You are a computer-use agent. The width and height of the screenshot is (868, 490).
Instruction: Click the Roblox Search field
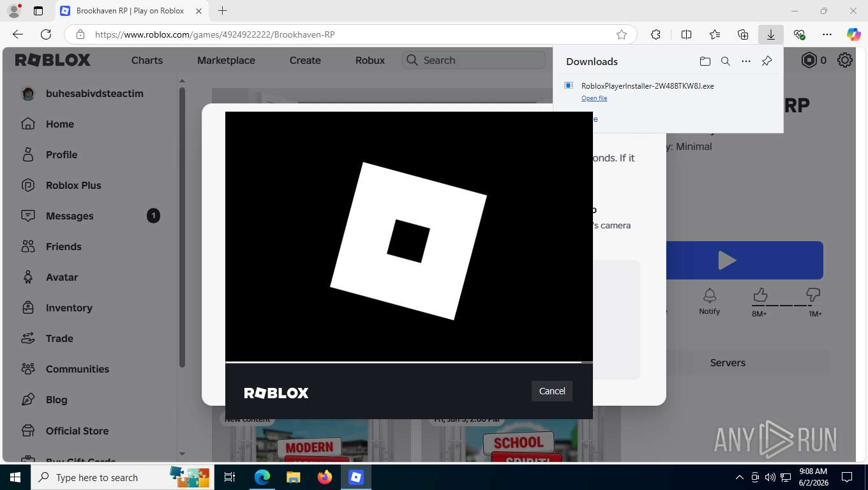474,60
